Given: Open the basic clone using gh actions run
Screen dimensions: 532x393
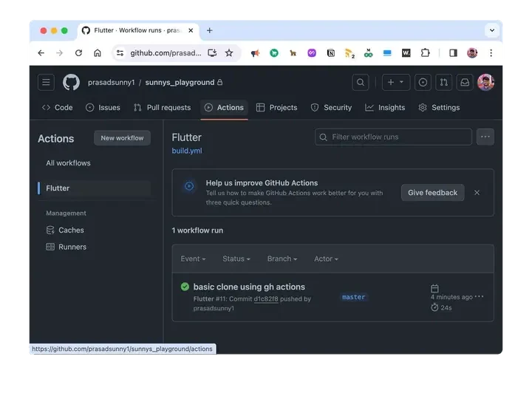Looking at the screenshot, I should pyautogui.click(x=249, y=287).
